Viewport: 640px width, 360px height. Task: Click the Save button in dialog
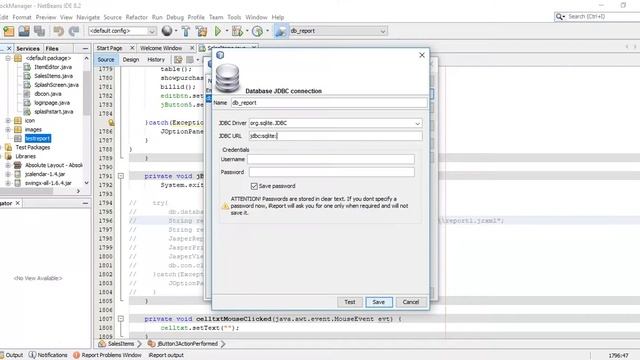(x=379, y=302)
